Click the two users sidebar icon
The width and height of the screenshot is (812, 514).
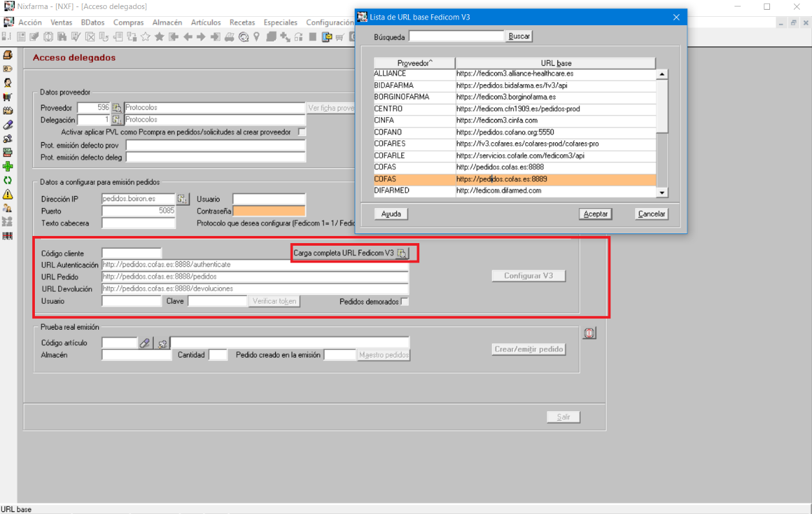point(8,208)
